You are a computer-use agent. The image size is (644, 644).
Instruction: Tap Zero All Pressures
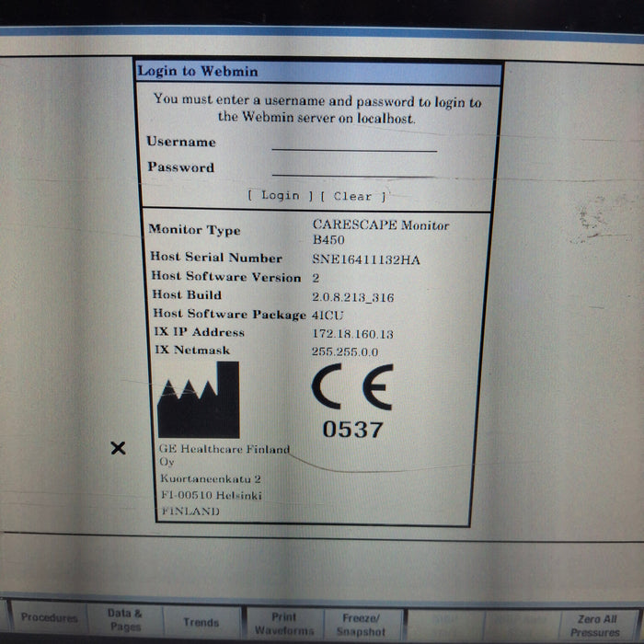(596, 625)
